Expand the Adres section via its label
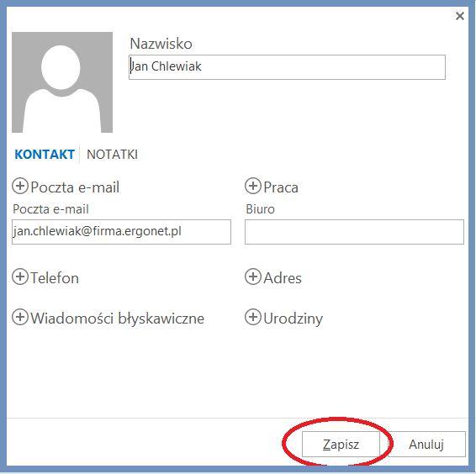 point(283,278)
